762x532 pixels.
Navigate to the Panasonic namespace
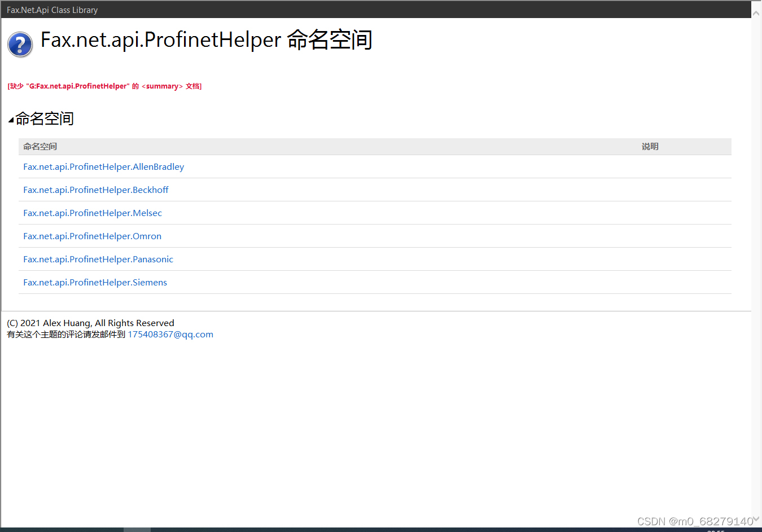click(98, 260)
